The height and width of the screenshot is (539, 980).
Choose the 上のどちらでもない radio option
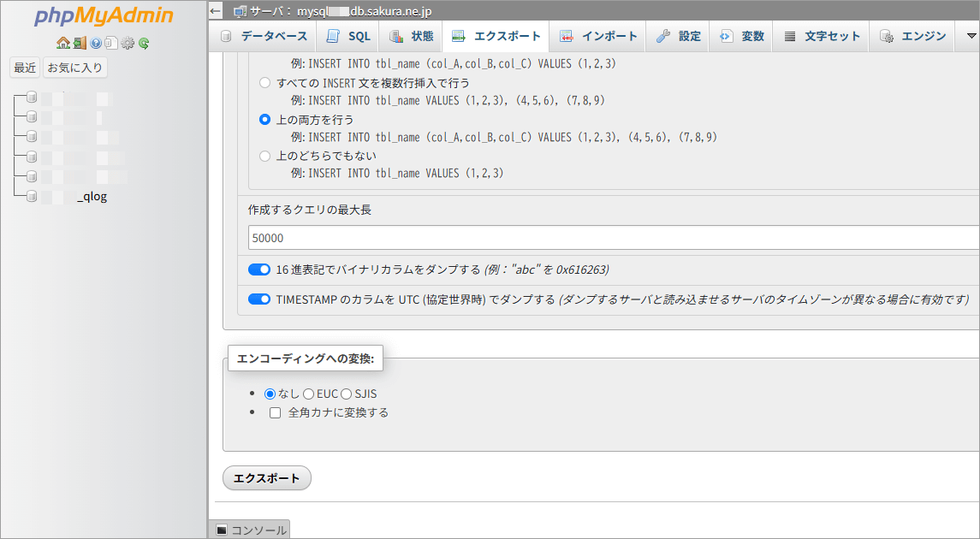click(265, 156)
